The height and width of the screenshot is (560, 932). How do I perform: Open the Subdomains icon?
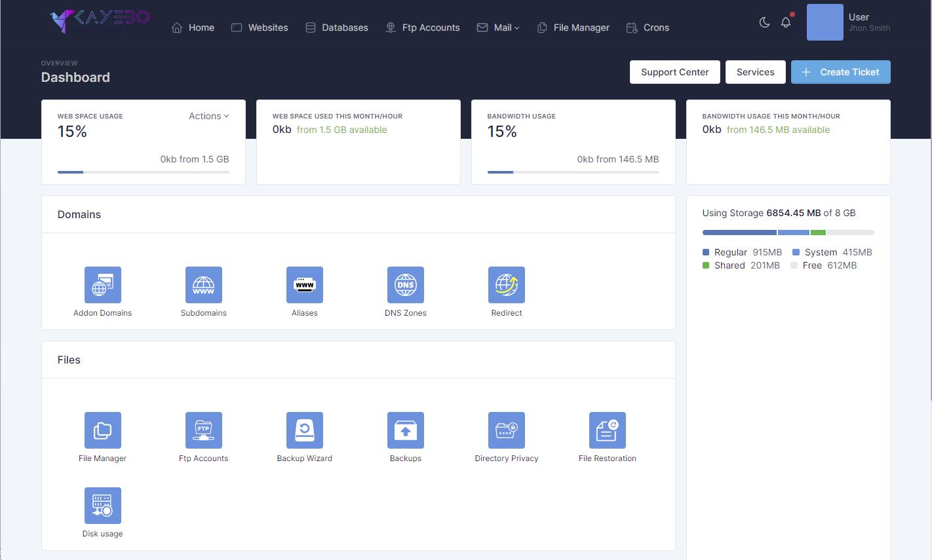pos(204,285)
